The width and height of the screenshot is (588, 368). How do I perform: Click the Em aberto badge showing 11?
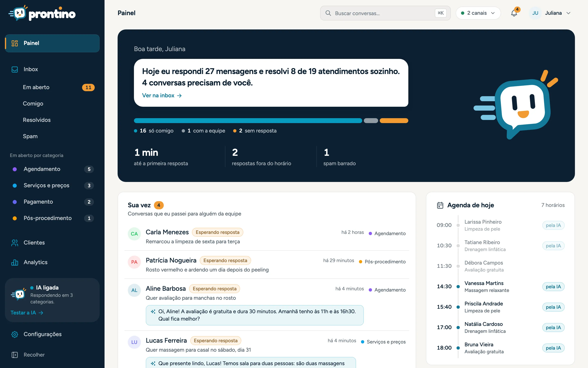click(x=88, y=87)
